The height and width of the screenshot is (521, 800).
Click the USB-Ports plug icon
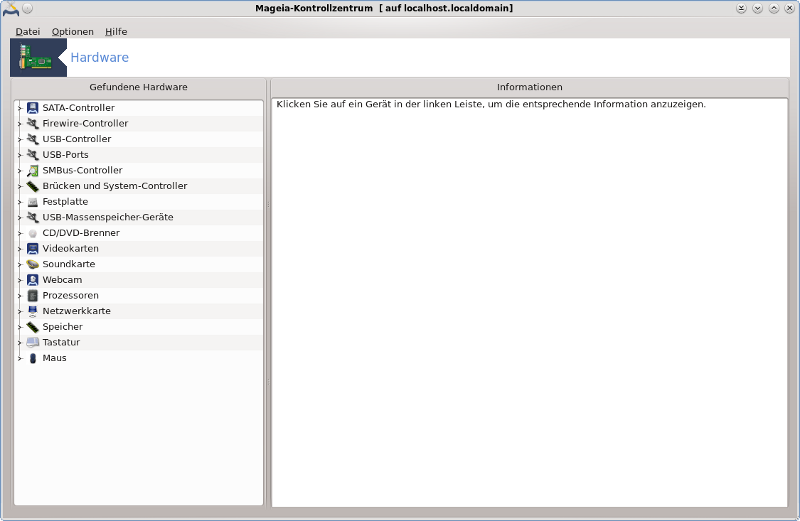(33, 155)
